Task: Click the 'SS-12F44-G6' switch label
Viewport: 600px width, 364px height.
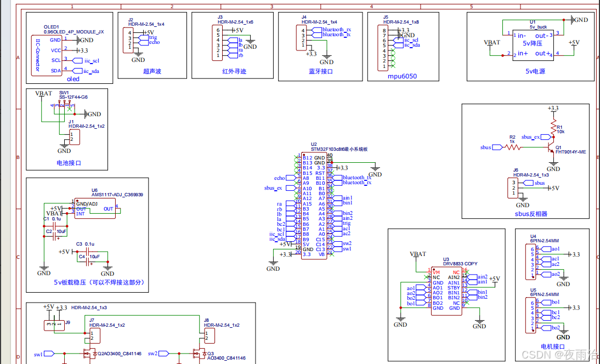Action: [73, 98]
